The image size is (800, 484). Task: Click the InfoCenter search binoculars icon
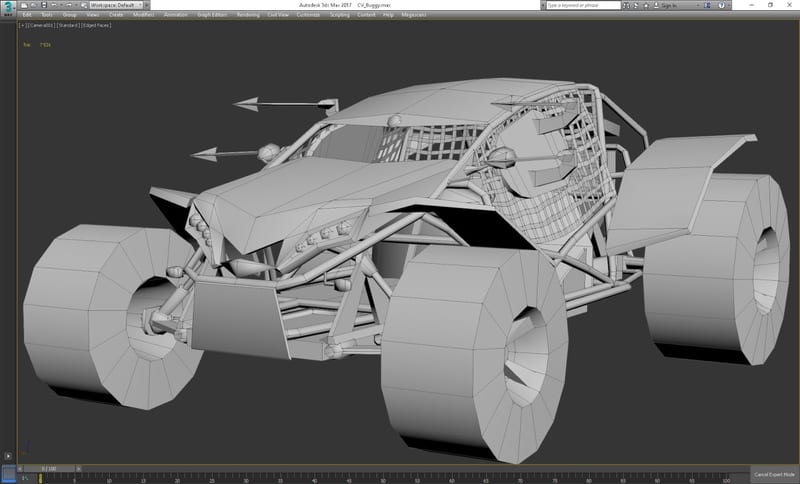point(626,5)
